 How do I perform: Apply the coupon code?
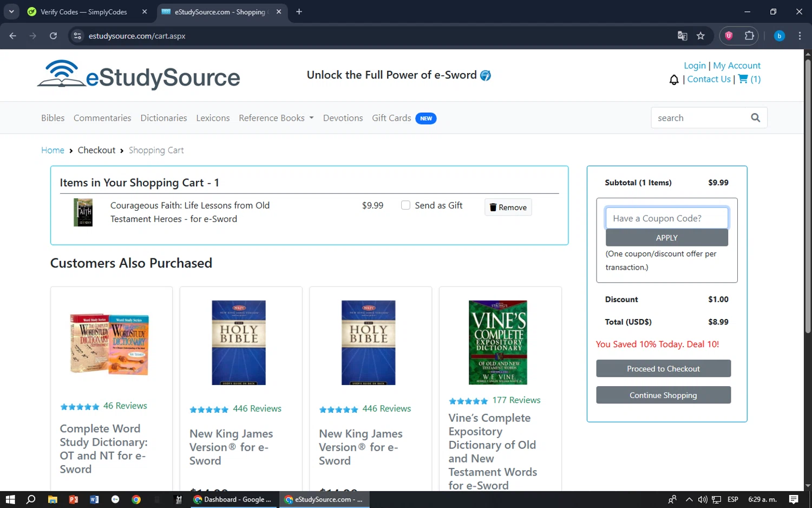coord(666,238)
